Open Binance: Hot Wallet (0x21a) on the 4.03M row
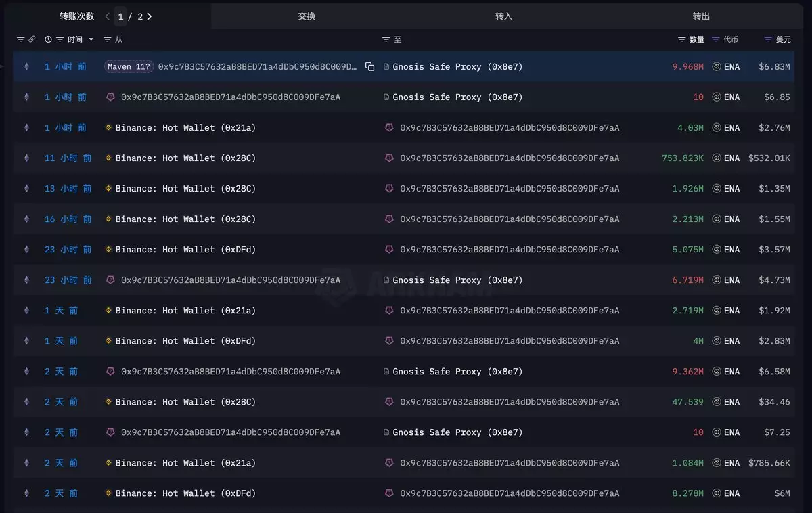 185,127
